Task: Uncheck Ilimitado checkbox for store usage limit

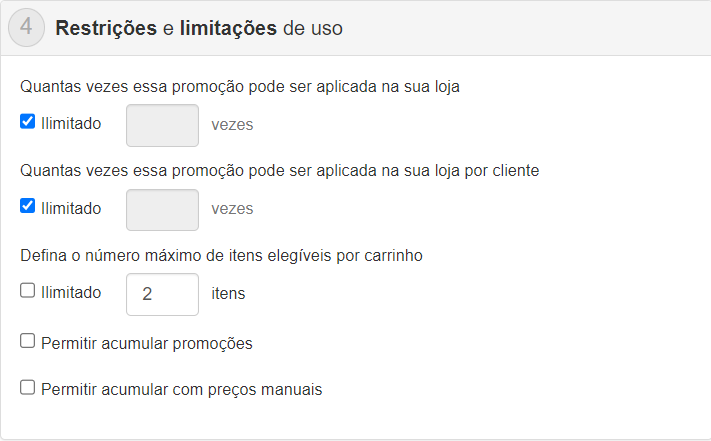Action: click(28, 124)
